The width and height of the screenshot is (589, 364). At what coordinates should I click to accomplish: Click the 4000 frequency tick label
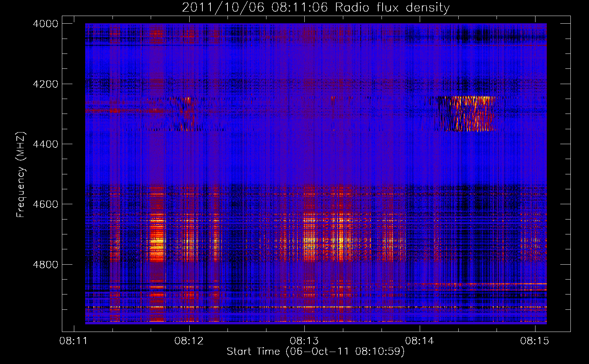click(x=46, y=24)
